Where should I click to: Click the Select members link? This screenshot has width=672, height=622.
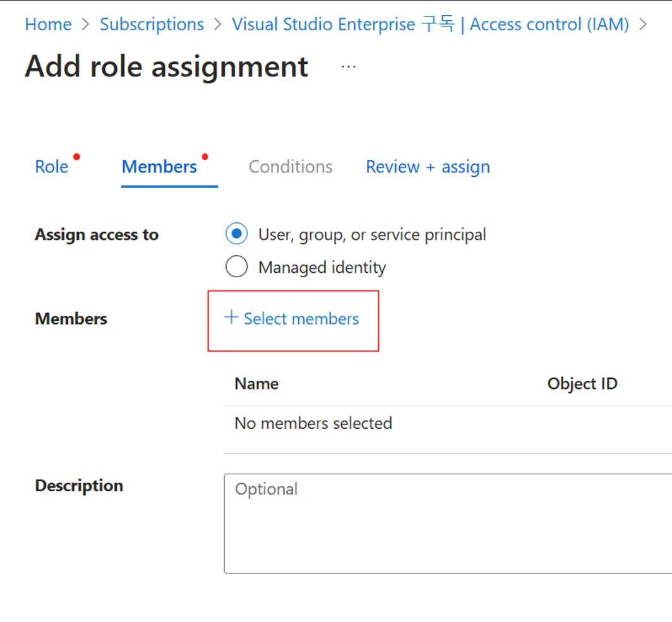[x=301, y=319]
